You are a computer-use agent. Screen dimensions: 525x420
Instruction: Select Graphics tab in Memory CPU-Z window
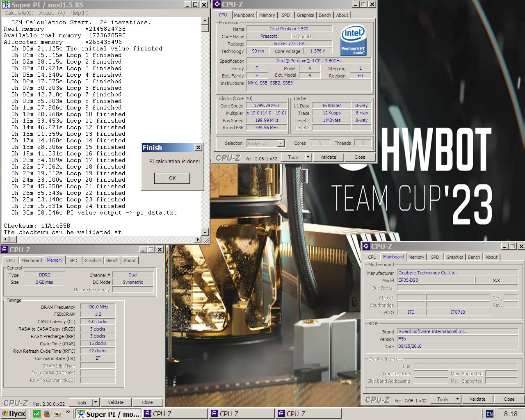click(x=93, y=260)
